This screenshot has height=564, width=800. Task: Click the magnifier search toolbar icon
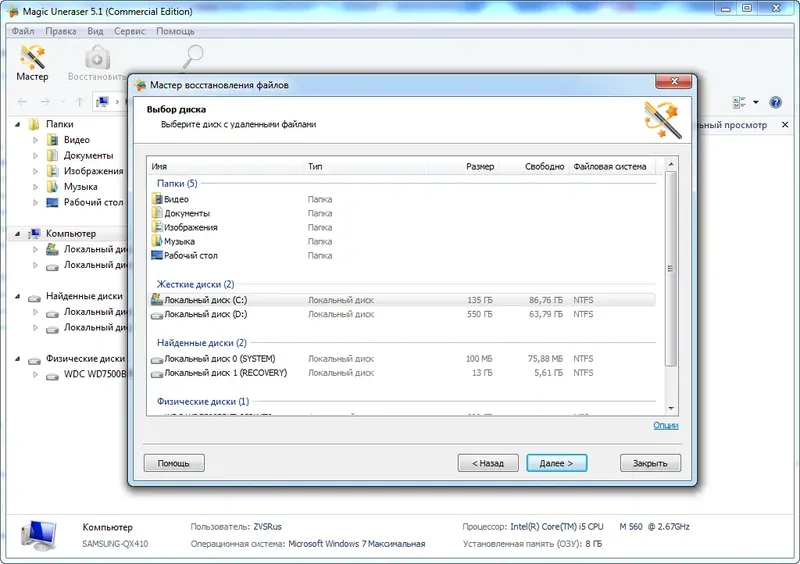click(x=193, y=56)
